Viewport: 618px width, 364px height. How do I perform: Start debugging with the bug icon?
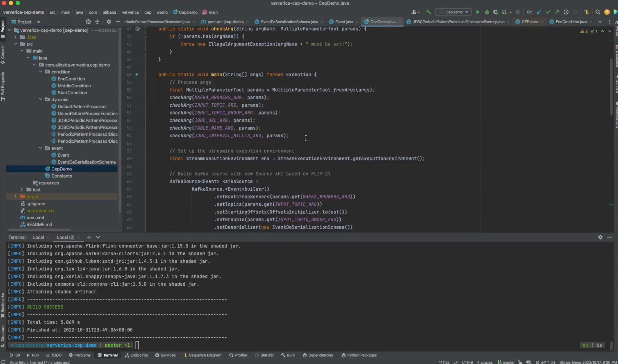[487, 12]
